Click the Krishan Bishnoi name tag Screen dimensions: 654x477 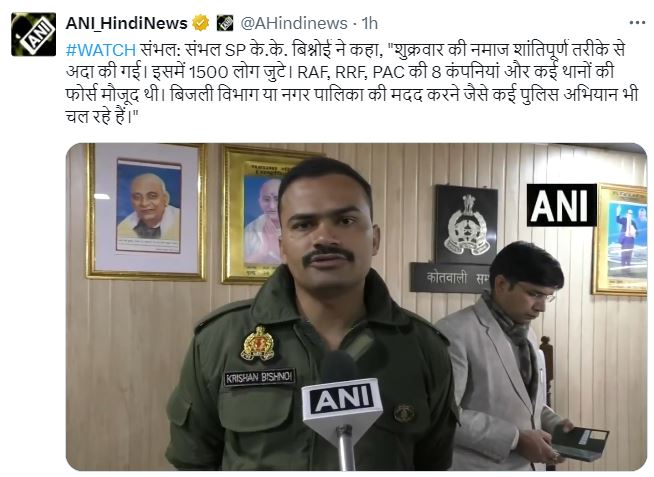click(x=259, y=378)
